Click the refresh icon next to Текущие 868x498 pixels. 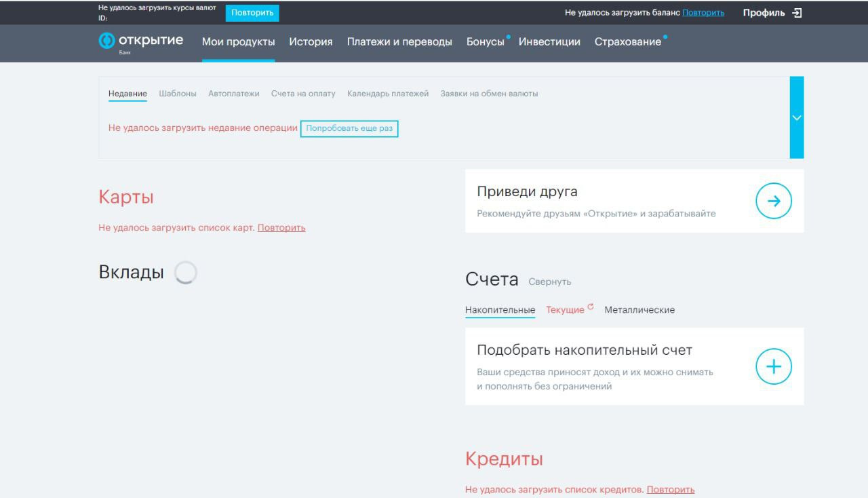591,307
